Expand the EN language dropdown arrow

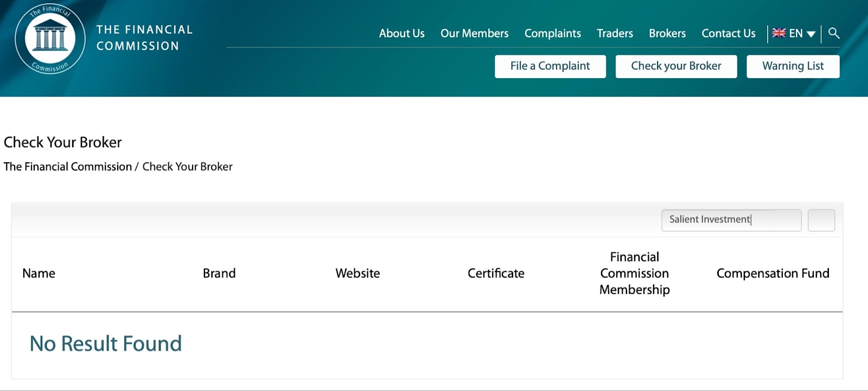click(x=811, y=34)
